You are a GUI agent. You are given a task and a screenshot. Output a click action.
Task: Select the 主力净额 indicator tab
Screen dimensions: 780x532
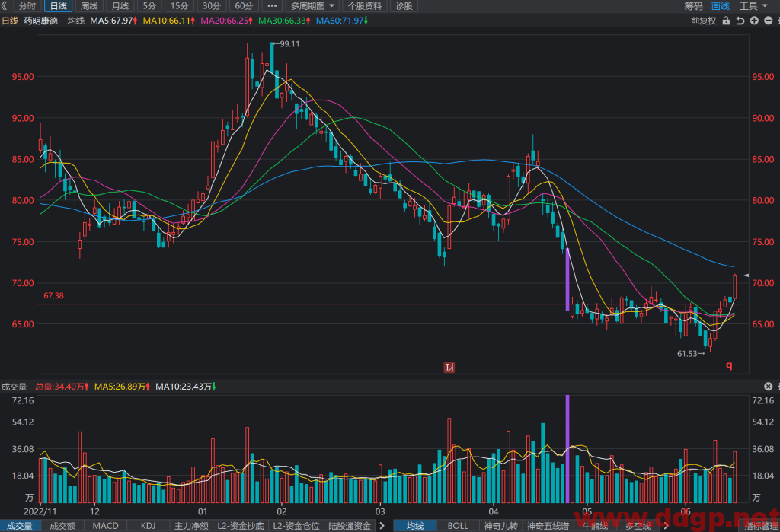191,526
